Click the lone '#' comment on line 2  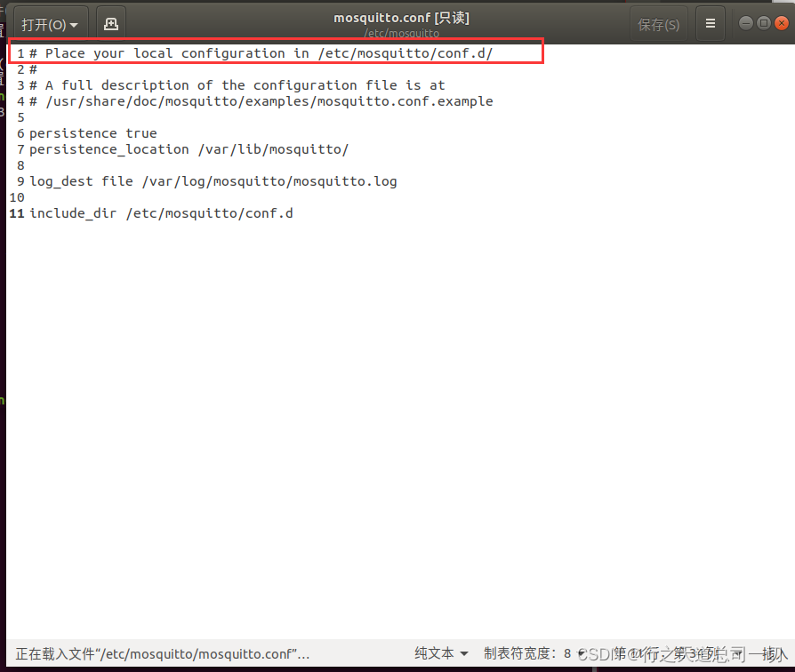coord(33,69)
